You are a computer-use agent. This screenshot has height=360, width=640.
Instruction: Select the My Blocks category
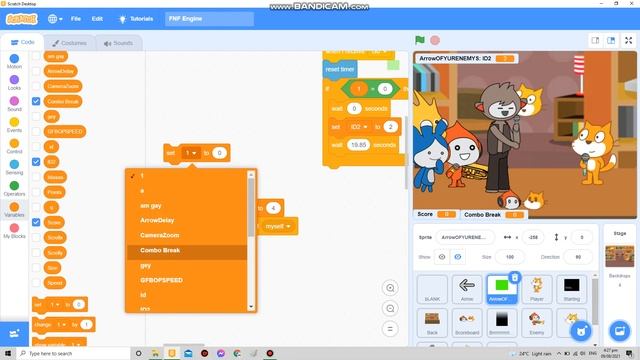[x=14, y=231]
